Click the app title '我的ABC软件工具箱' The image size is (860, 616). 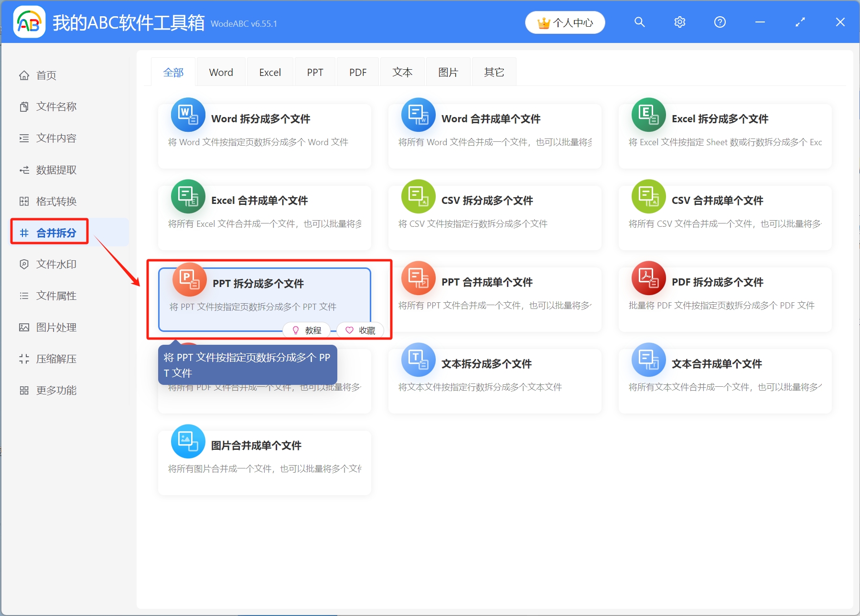click(129, 22)
